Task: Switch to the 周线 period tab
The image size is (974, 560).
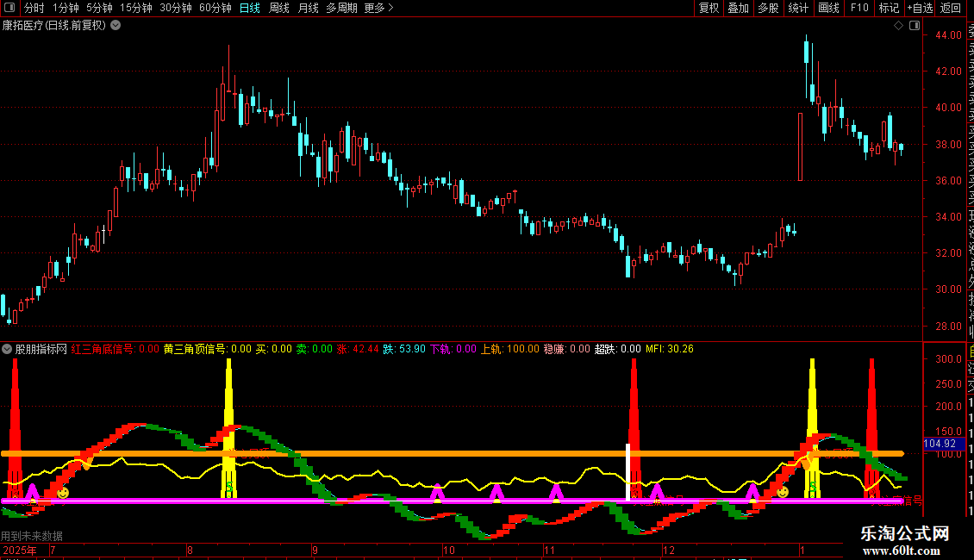Action: [279, 8]
